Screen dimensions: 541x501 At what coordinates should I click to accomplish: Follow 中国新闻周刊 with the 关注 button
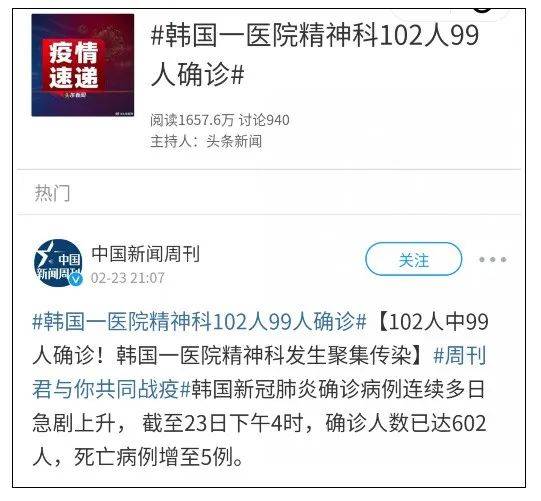414,259
